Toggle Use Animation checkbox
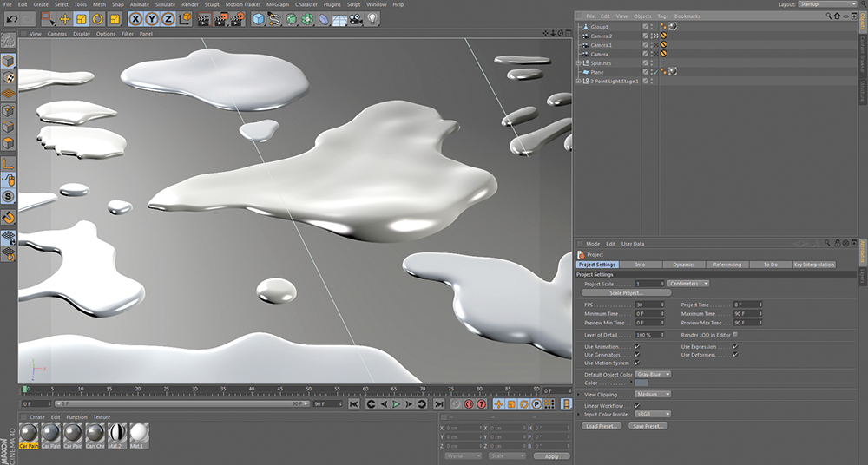This screenshot has height=465, width=868. (x=637, y=346)
